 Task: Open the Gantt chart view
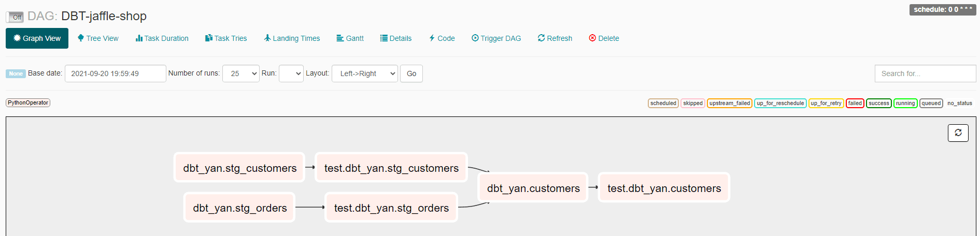pyautogui.click(x=350, y=38)
